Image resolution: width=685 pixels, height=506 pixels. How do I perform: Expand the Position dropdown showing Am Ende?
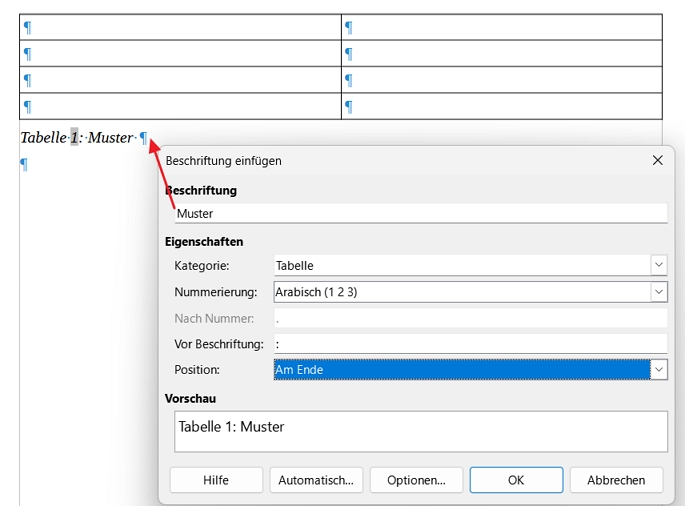click(658, 370)
